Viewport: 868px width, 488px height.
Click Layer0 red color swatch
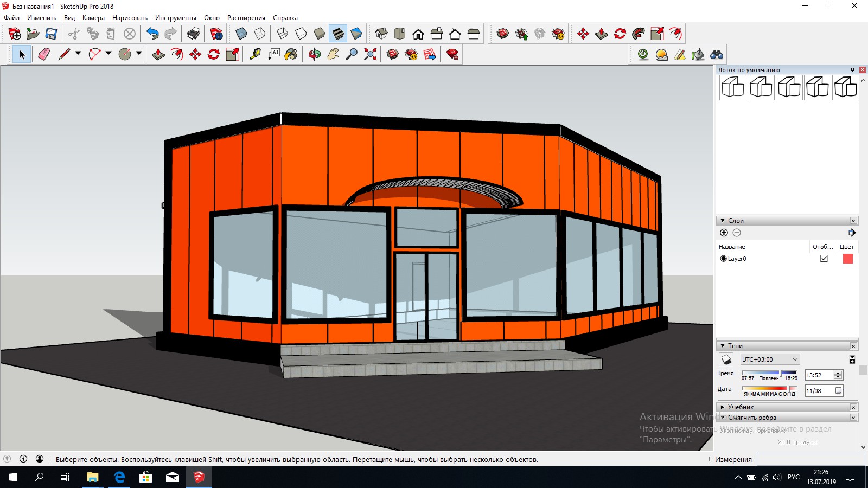[x=848, y=259]
